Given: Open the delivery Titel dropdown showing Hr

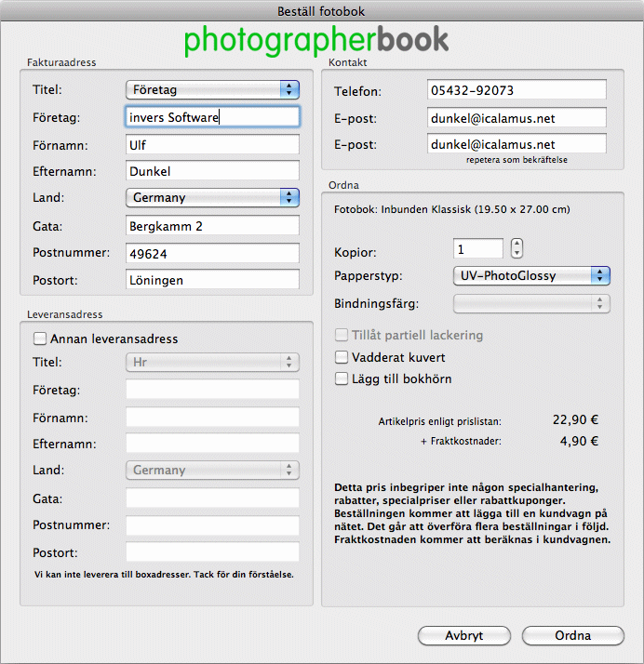Looking at the screenshot, I should click(x=212, y=362).
